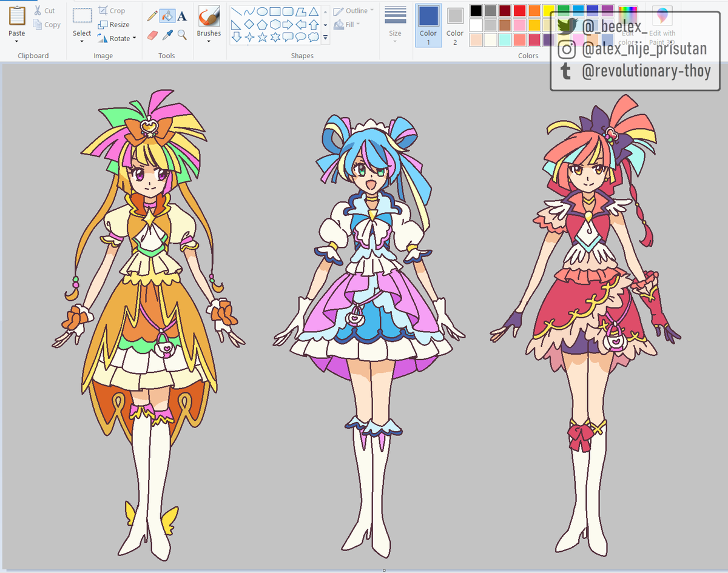Screen dimensions: 728x573
Task: Select the Color picker eyedropper tool
Action: 167,35
